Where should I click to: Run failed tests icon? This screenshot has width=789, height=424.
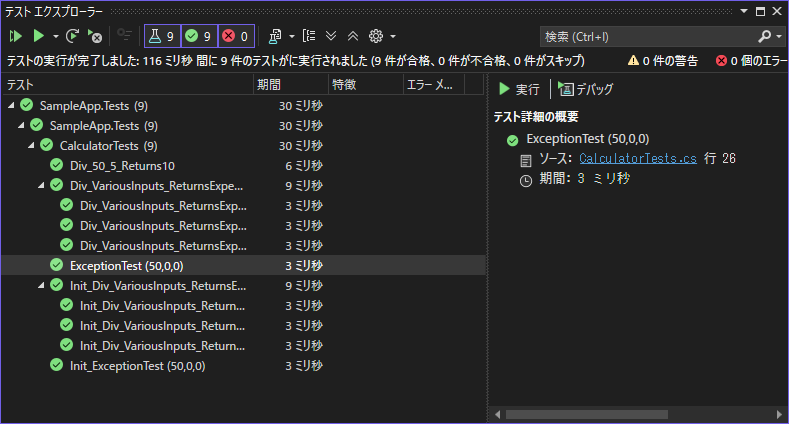(x=95, y=36)
